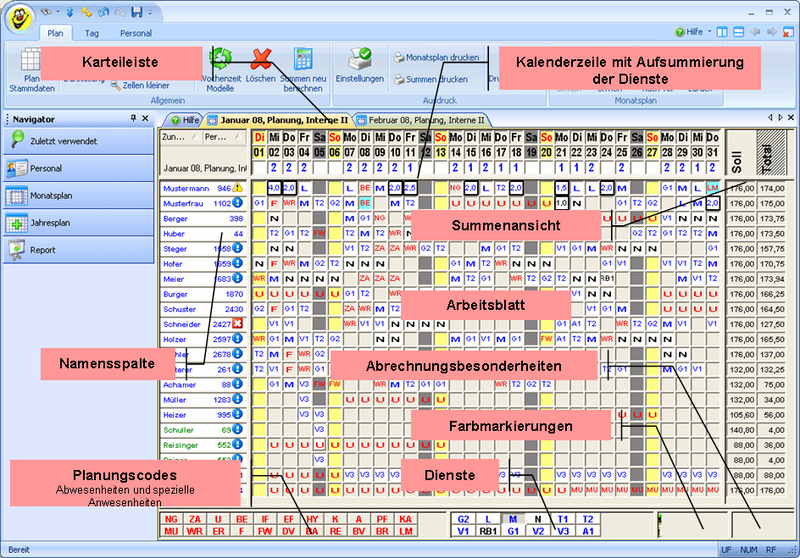Click Summen neu berechnen calculator icon
The width and height of the screenshot is (800, 558).
pyautogui.click(x=303, y=60)
